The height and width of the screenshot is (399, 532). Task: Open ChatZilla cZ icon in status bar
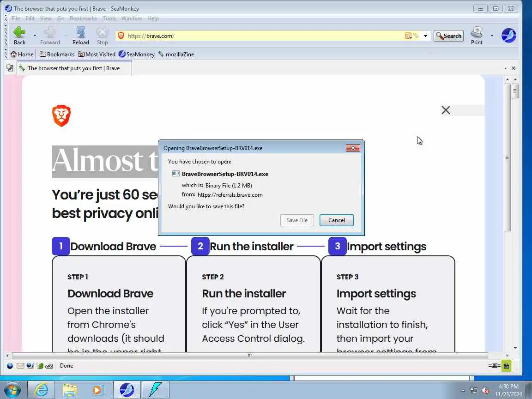click(49, 366)
